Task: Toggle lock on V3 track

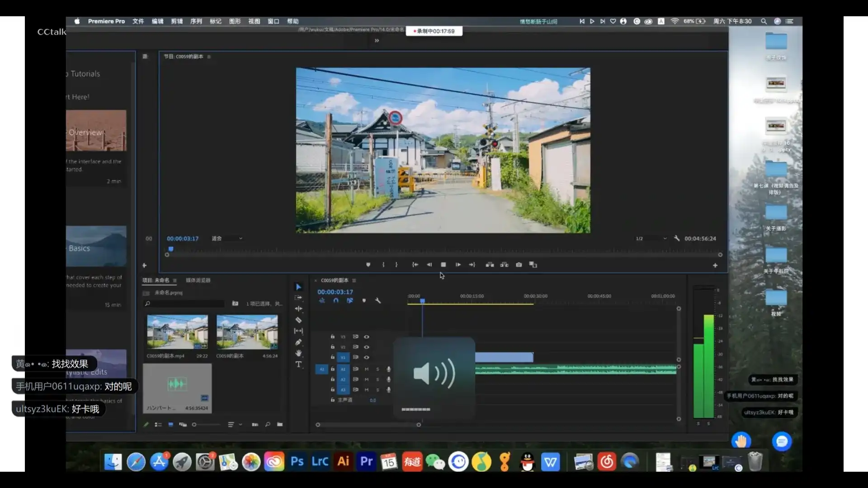Action: (x=332, y=337)
